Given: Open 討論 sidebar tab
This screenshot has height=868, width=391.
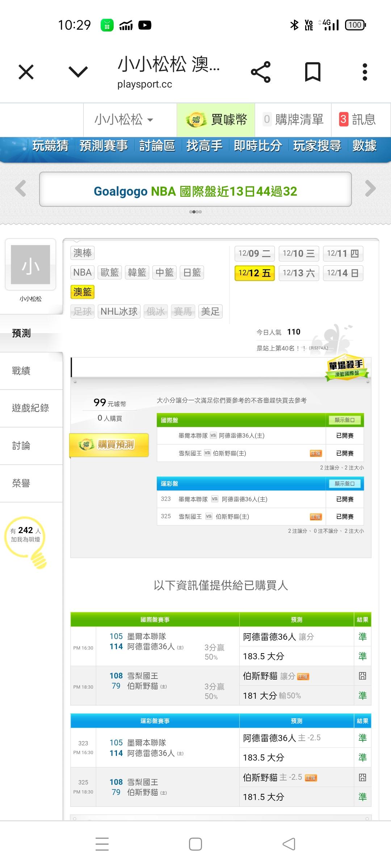Looking at the screenshot, I should point(31,446).
